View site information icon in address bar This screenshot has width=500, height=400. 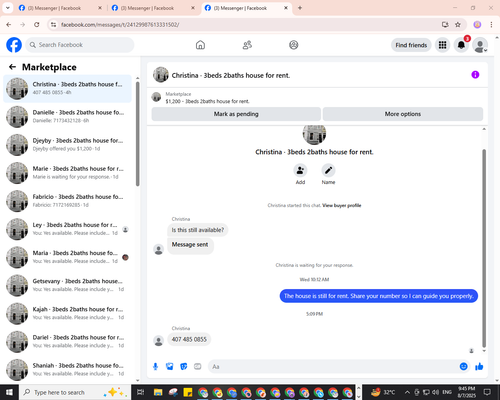(54, 24)
